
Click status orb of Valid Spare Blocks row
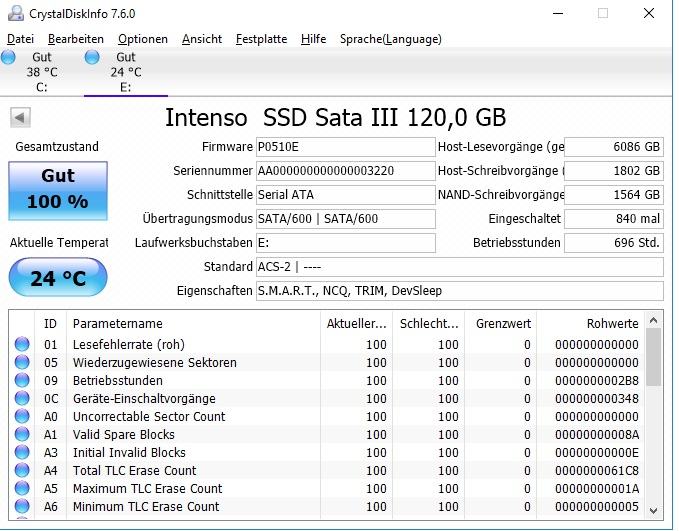(x=22, y=434)
